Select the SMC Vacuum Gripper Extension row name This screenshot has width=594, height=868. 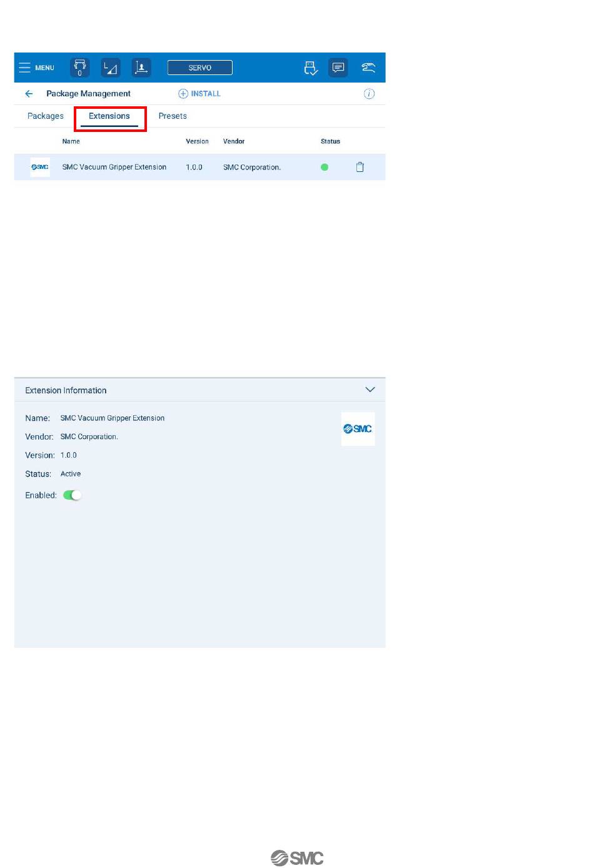114,167
